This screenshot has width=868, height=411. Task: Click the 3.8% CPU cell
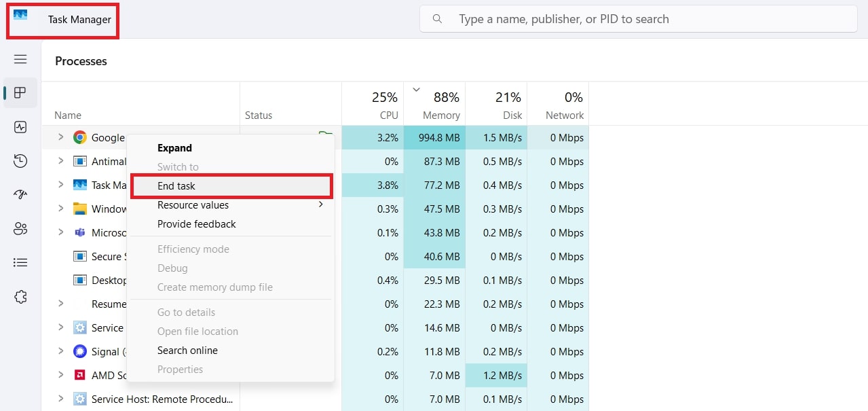373,185
